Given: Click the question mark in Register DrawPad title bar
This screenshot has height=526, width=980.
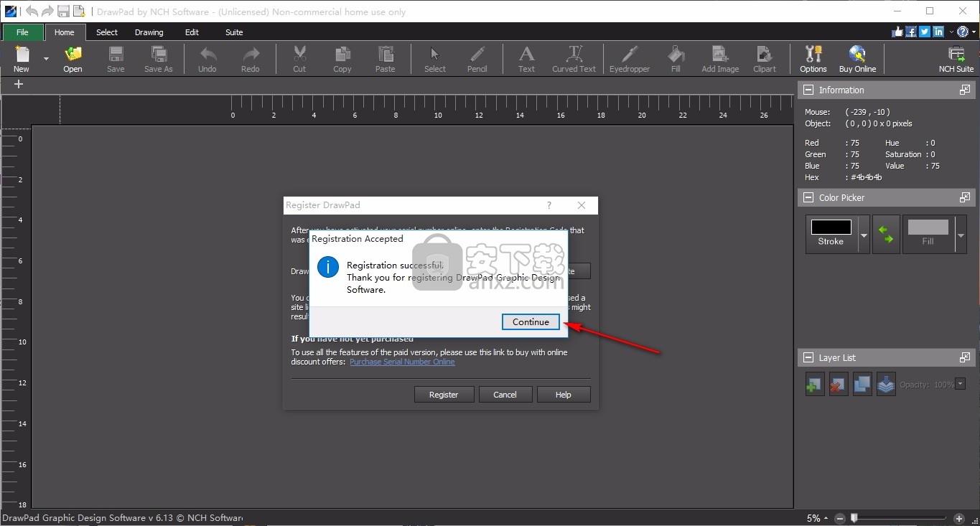Looking at the screenshot, I should (550, 205).
